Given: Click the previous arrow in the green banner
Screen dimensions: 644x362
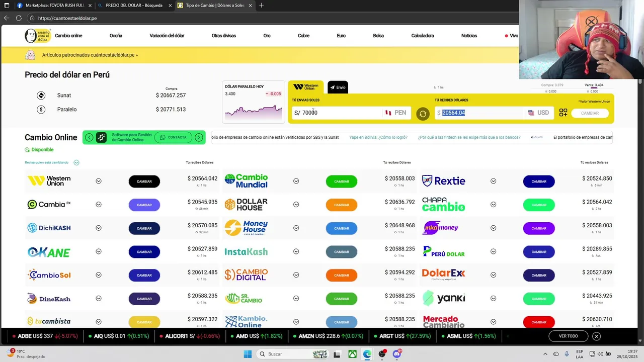Looking at the screenshot, I should point(89,137).
